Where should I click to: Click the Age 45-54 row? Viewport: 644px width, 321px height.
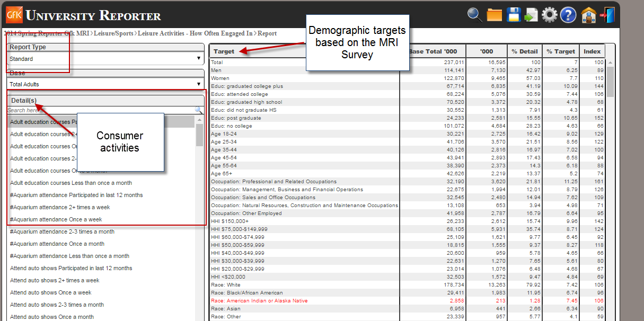[407, 157]
